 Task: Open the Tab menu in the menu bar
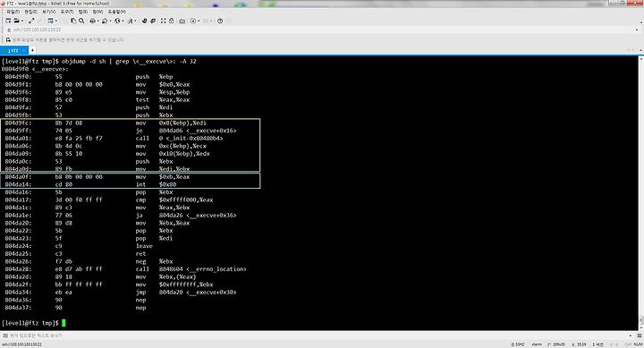tap(83, 12)
